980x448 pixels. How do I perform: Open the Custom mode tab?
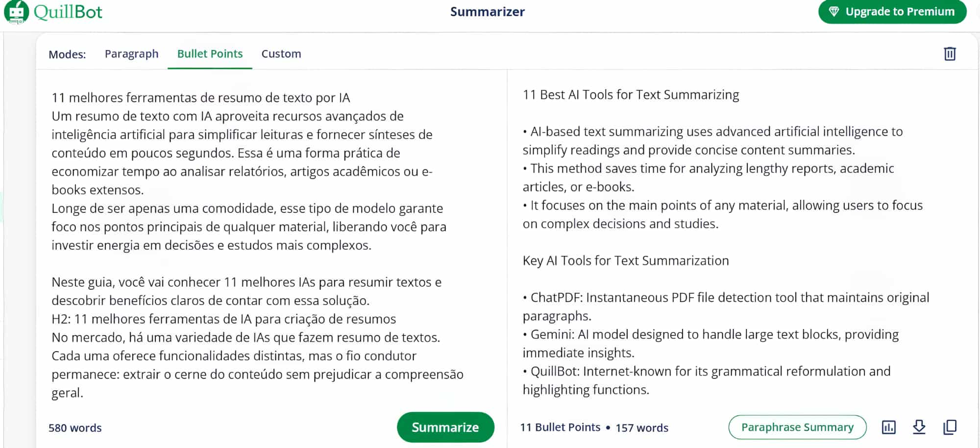[x=281, y=53]
